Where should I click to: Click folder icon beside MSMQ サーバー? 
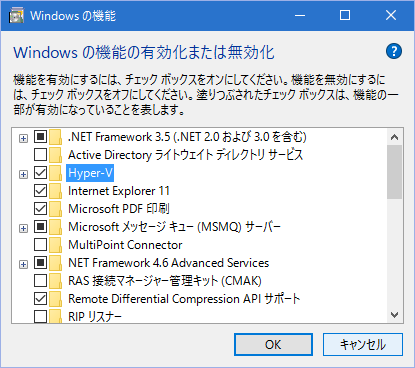coord(55,227)
